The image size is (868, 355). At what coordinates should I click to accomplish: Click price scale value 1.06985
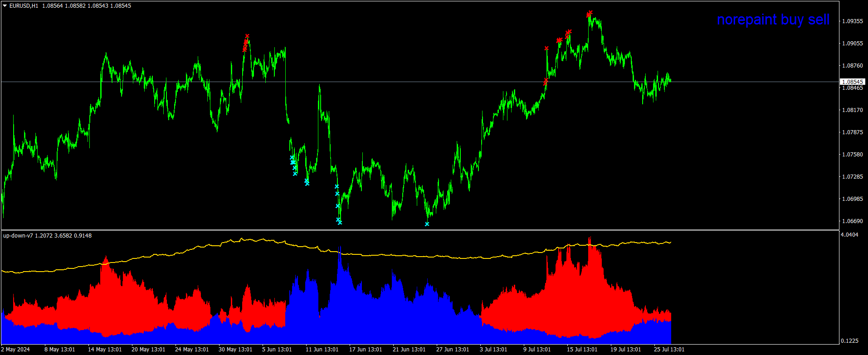coord(853,199)
